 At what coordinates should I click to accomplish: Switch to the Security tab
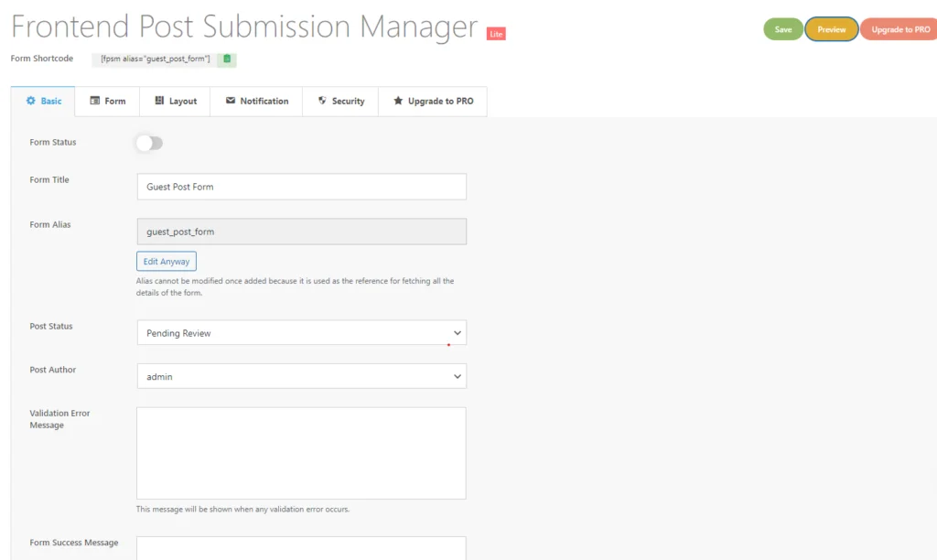coord(340,102)
